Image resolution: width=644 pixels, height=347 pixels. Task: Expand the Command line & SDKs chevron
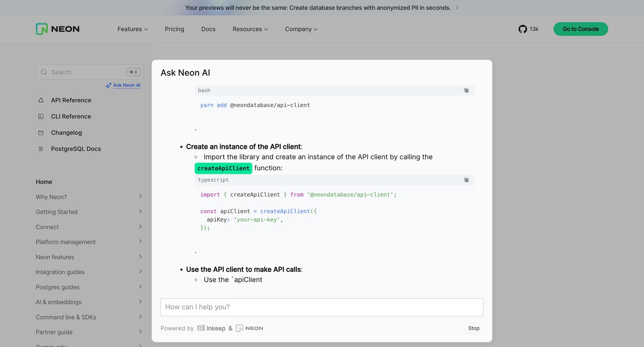coord(140,317)
